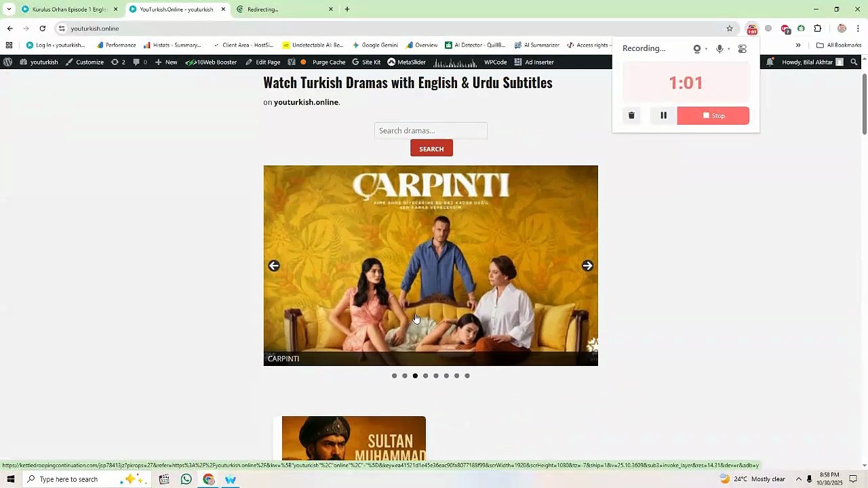Select the first slider pagination dot
Screen dimensions: 868x488
tap(394, 375)
